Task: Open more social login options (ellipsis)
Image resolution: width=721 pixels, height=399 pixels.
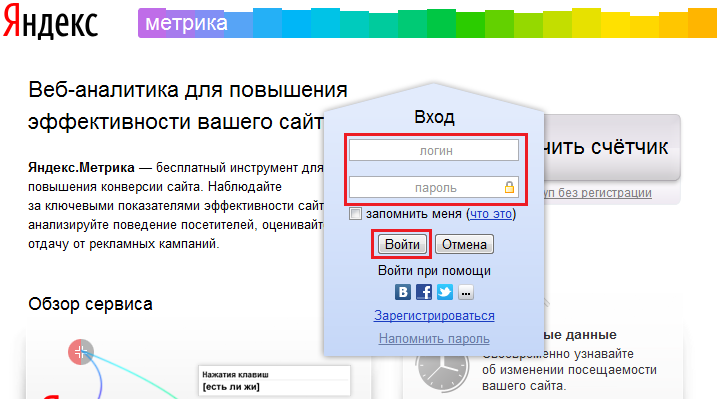Action: pyautogui.click(x=466, y=292)
